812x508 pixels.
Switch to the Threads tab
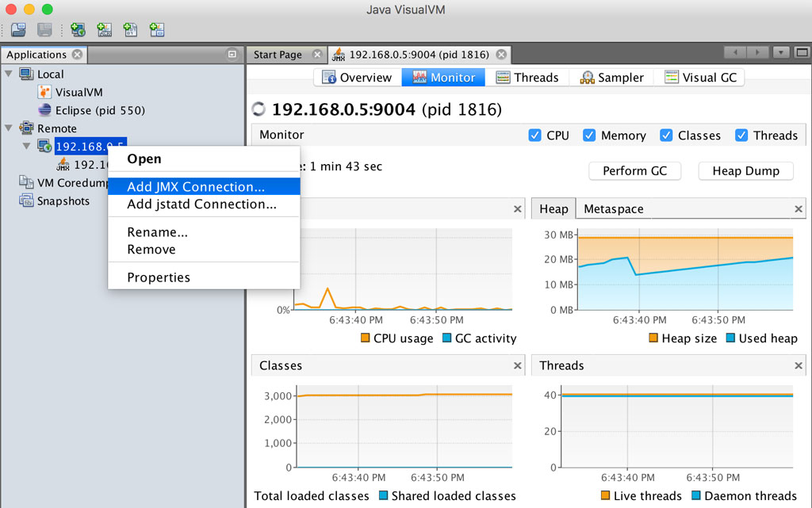click(x=527, y=78)
